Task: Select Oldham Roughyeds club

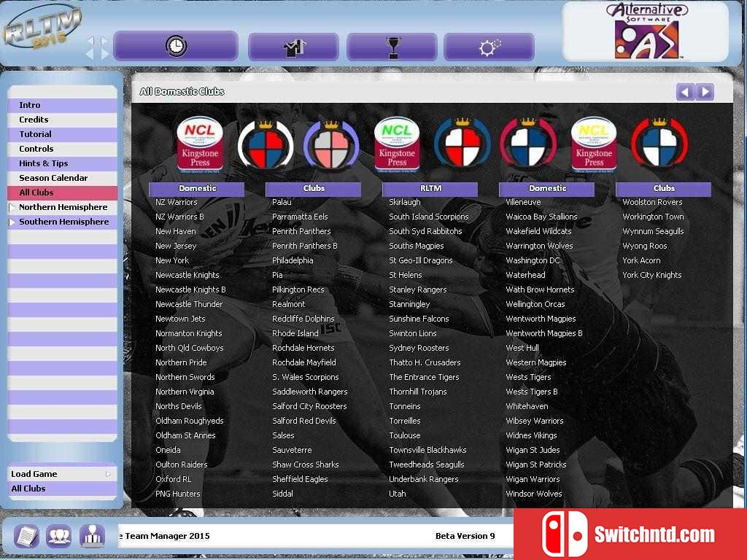Action: [190, 421]
